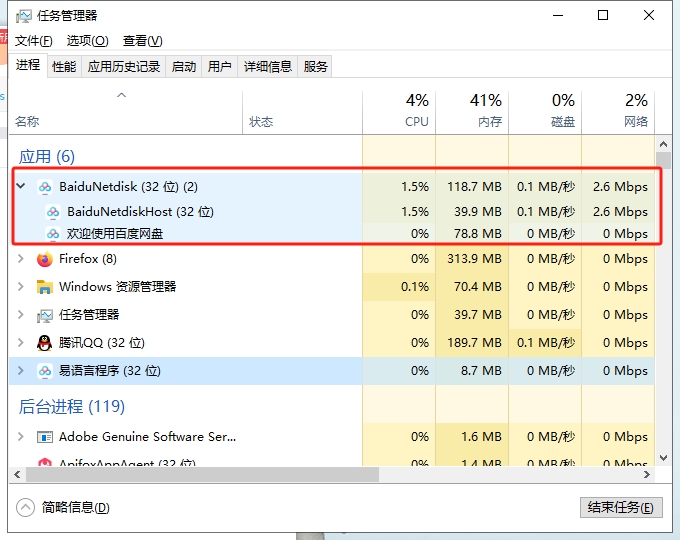Click the BaiduNetdisk app icon
This screenshot has height=540, width=680.
click(x=44, y=187)
